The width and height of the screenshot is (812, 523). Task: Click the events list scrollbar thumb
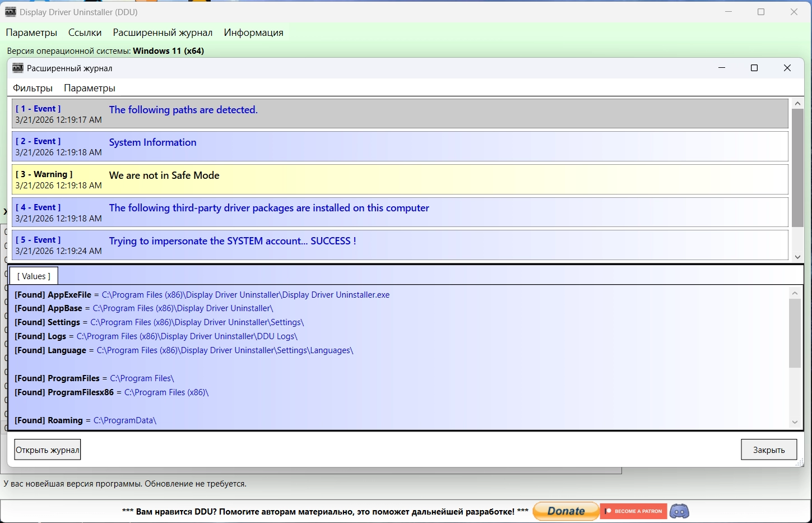tap(797, 168)
